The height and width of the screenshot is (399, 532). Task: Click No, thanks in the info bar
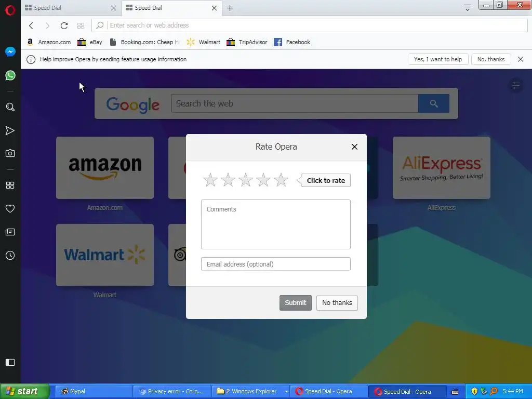click(491, 59)
